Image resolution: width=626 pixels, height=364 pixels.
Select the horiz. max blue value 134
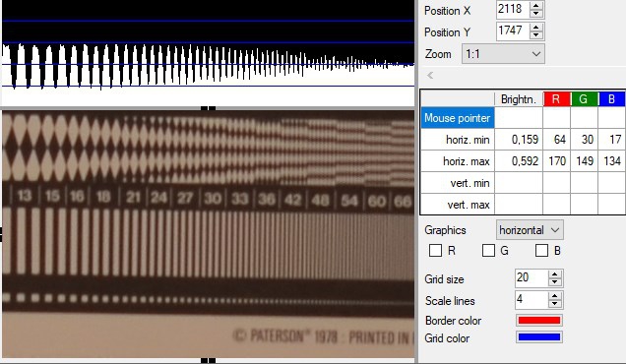[x=611, y=161]
